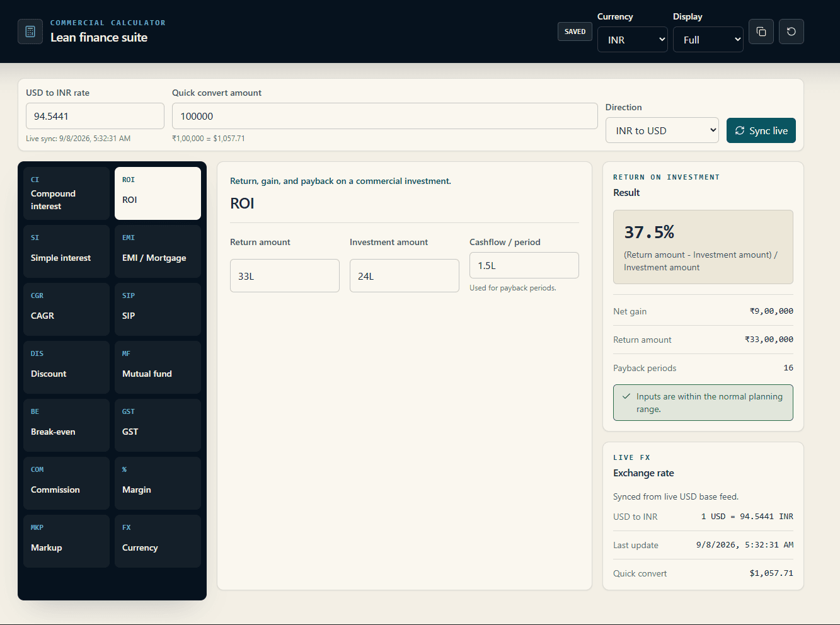The height and width of the screenshot is (625, 840).
Task: Click the Investment amount input
Action: (405, 276)
